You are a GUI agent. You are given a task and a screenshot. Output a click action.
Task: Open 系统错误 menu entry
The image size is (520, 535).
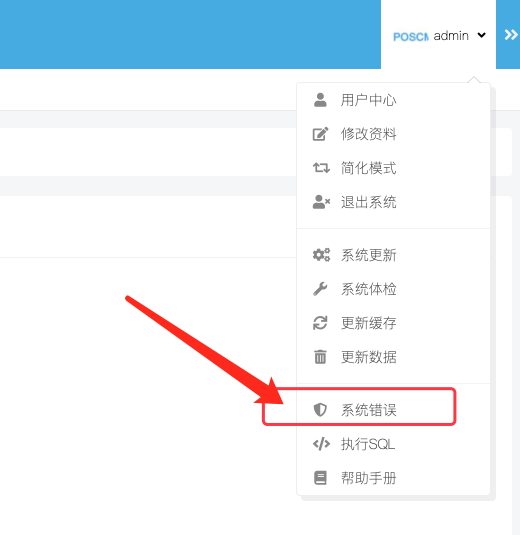click(393, 409)
